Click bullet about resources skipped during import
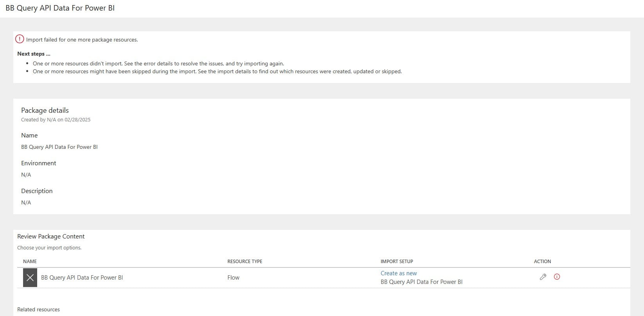 (217, 71)
